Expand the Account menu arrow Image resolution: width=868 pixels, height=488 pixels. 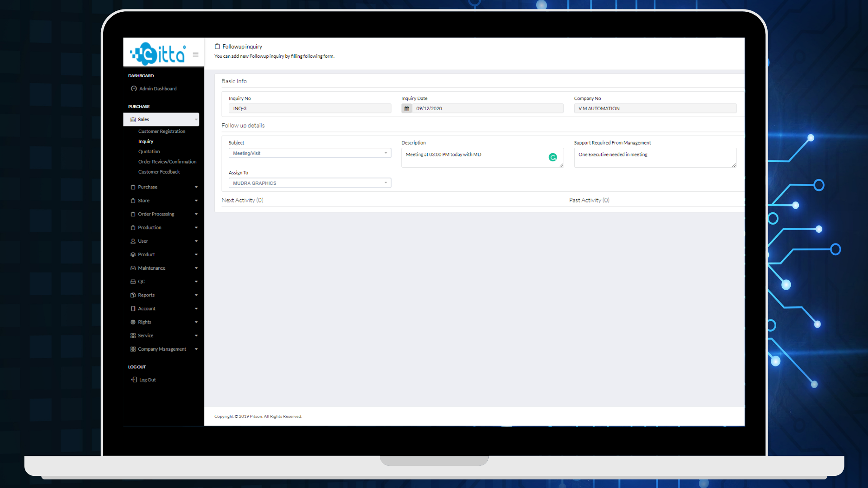point(196,309)
